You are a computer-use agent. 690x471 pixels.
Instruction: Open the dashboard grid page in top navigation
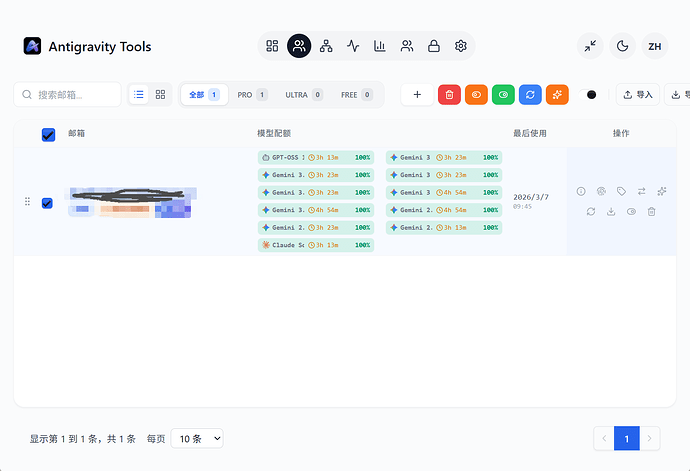pyautogui.click(x=272, y=46)
